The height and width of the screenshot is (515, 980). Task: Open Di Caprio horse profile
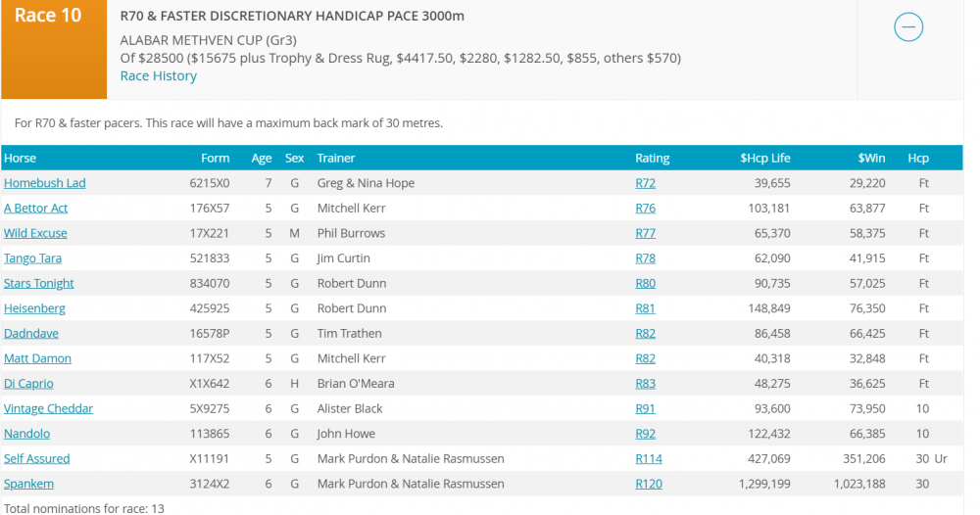point(29,384)
